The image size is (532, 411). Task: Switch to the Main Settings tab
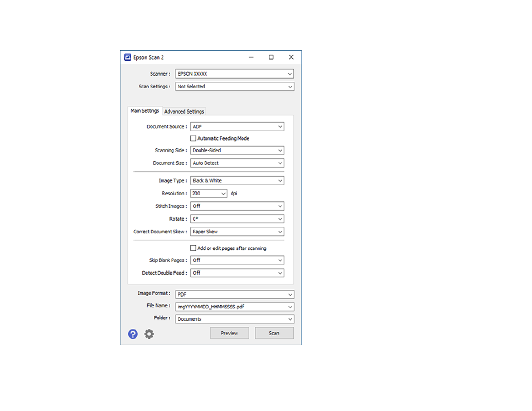(x=145, y=111)
